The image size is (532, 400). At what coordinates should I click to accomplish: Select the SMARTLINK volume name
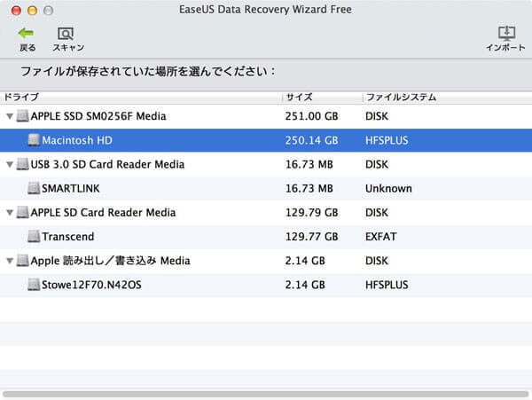[x=71, y=188]
